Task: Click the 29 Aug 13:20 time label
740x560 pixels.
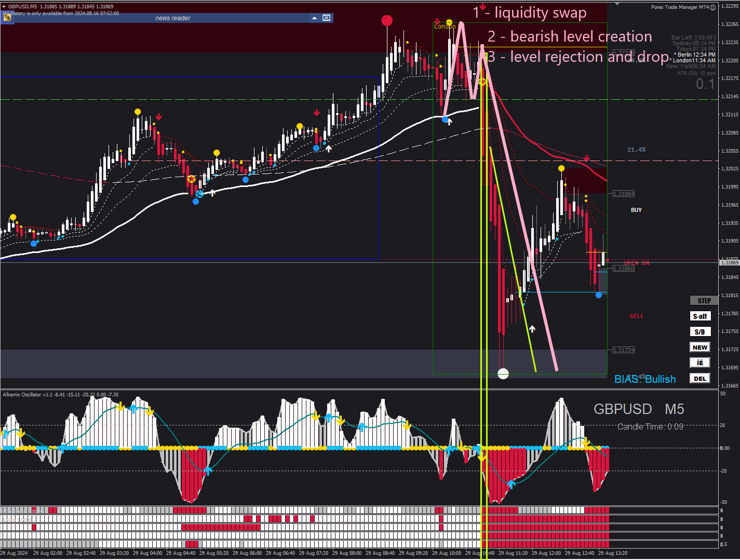Action: tap(613, 553)
